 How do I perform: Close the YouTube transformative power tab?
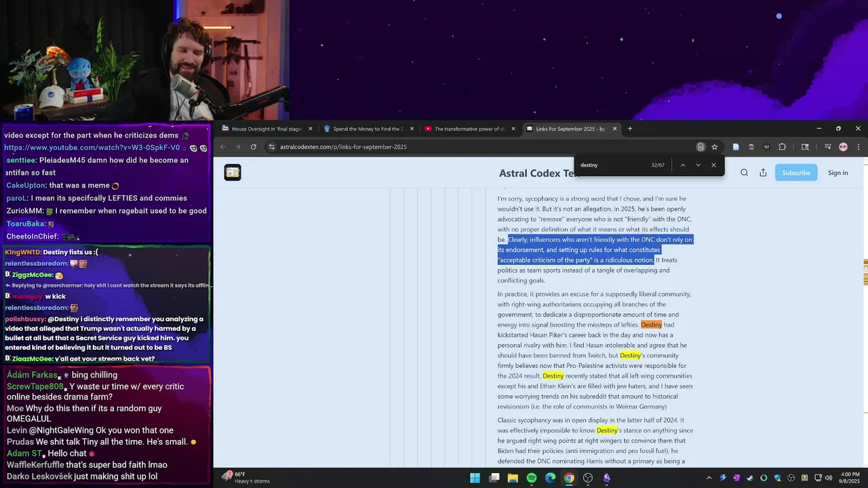click(x=513, y=129)
